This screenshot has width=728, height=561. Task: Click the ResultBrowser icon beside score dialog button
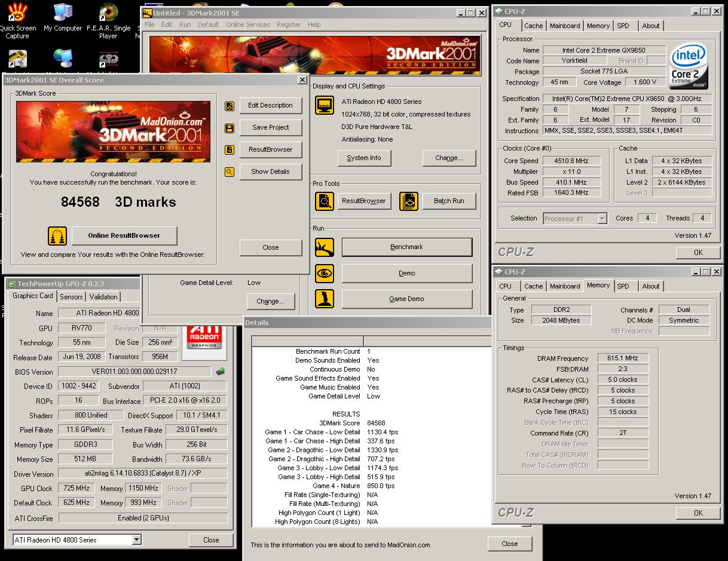tap(230, 150)
